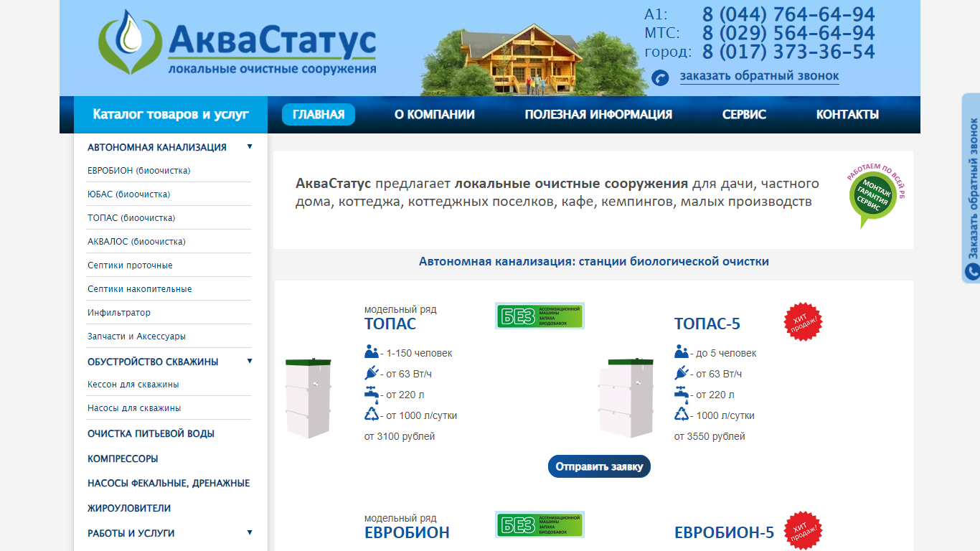Expand the РАБОТЫ И УСЛУГИ arrow

coord(250,532)
